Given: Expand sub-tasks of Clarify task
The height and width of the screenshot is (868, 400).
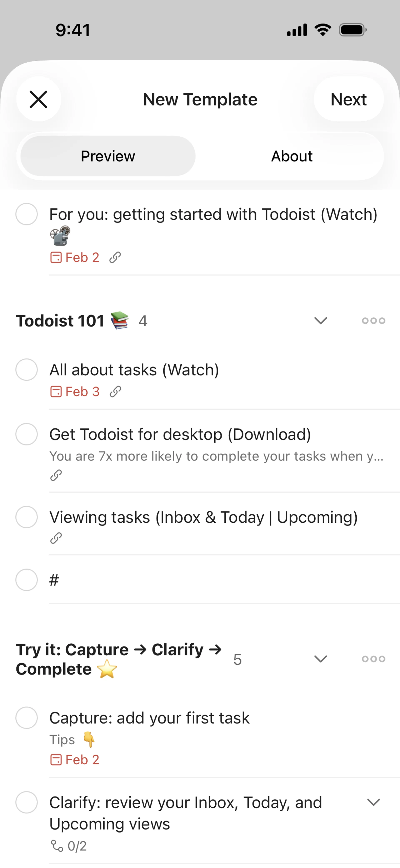Looking at the screenshot, I should pos(373,802).
